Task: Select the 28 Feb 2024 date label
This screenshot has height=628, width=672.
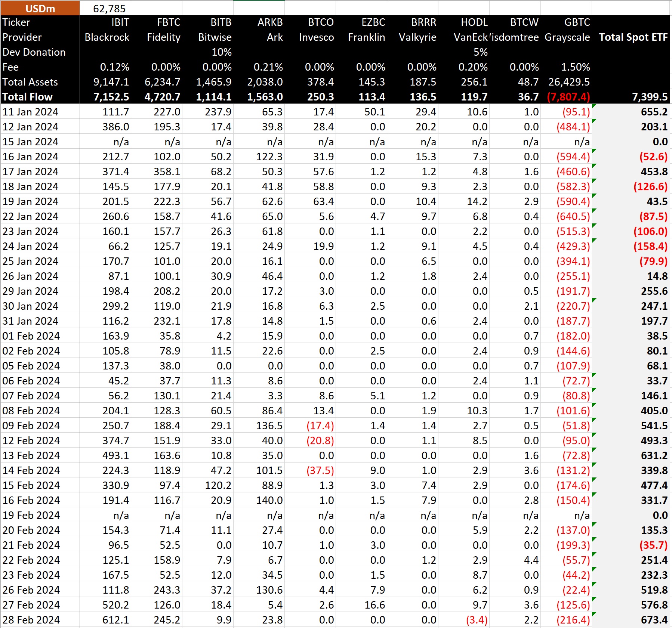Action: (x=31, y=620)
